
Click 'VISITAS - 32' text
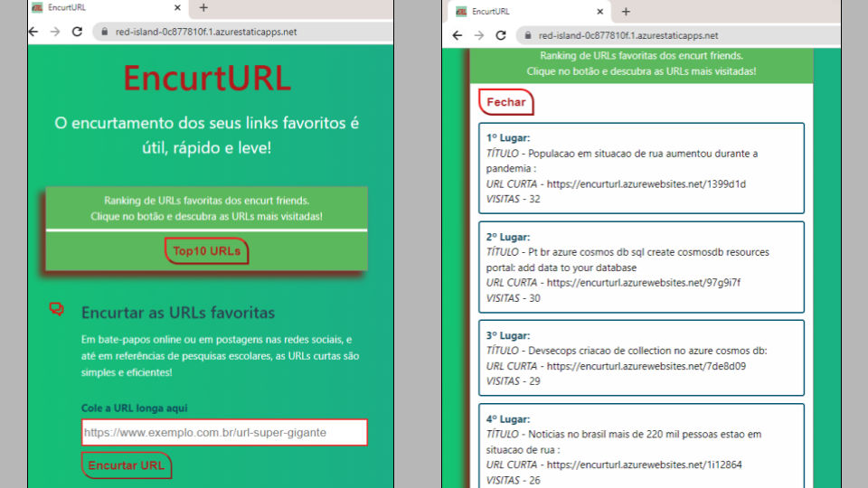tap(513, 199)
